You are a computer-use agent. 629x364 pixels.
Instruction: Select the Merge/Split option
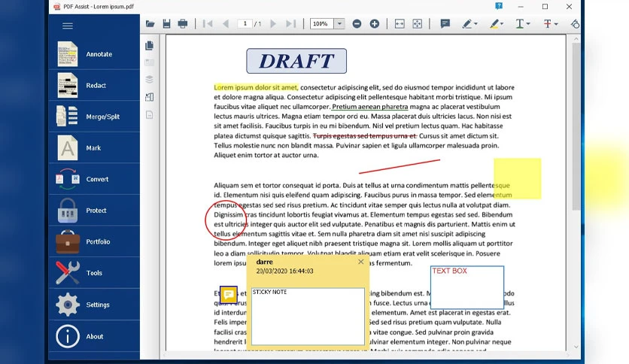point(94,117)
